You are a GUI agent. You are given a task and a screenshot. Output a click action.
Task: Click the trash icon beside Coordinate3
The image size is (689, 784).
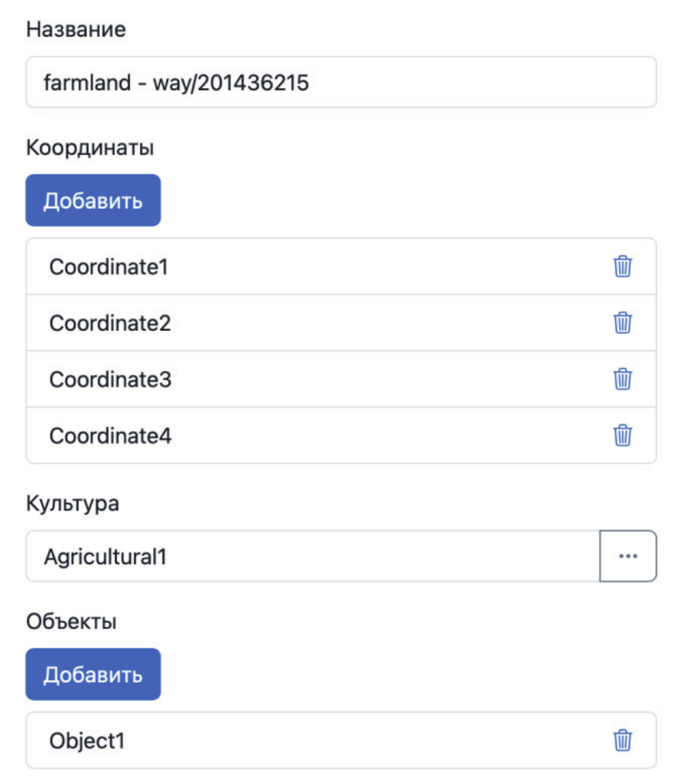(622, 379)
